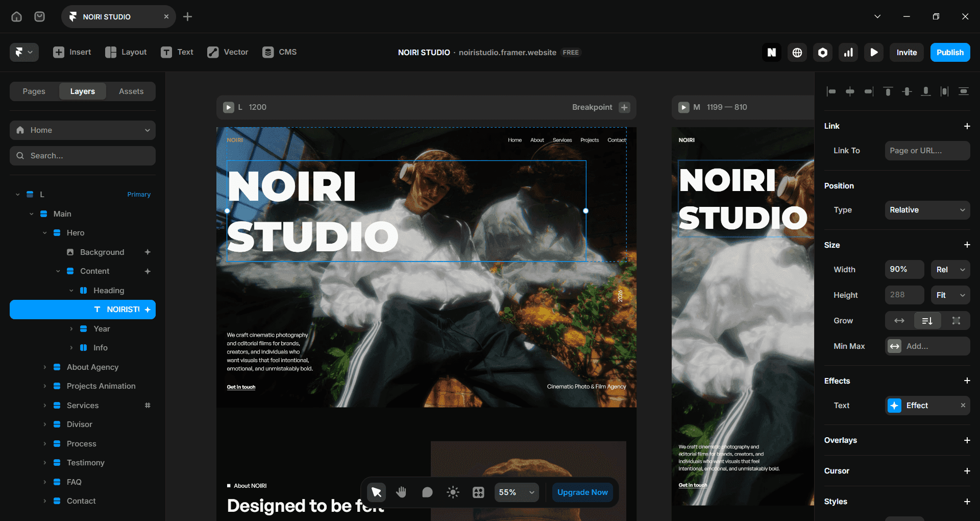
Task: Select the Hand tool in the canvas toolbar
Action: [x=401, y=492]
